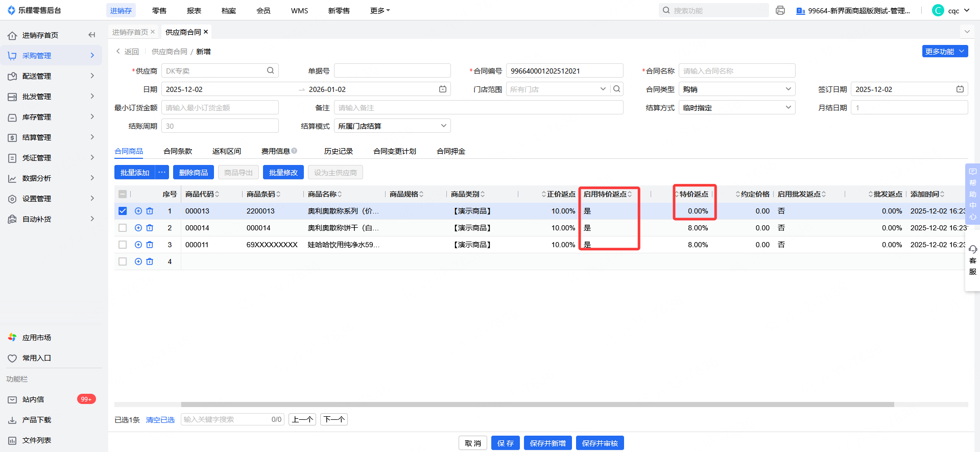Viewport: 980px width, 452px height.
Task: Click the 取消 button
Action: (473, 443)
